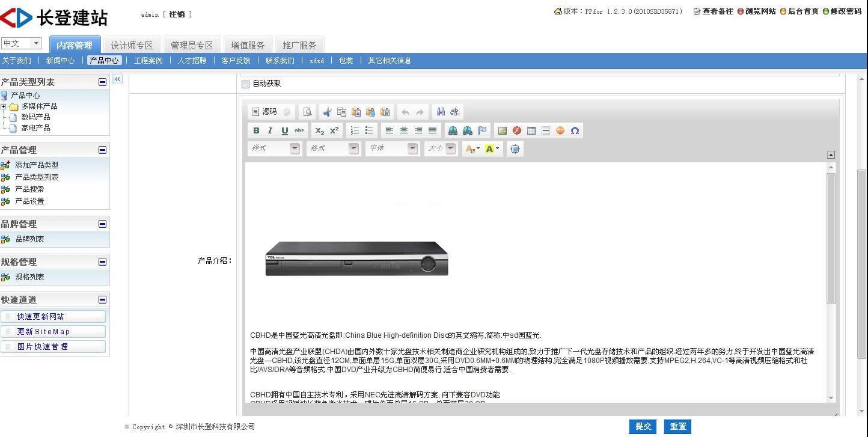Insert a bulleted list
The image size is (868, 437).
(x=369, y=130)
